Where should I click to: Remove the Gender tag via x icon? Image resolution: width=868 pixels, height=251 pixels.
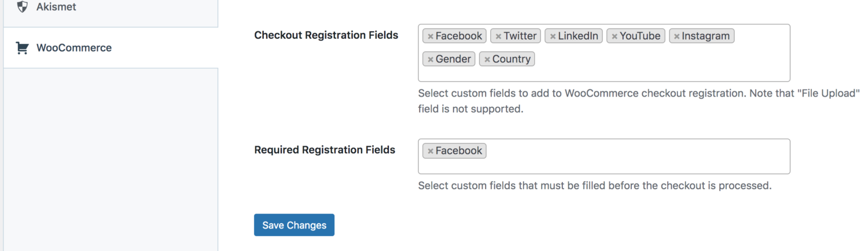[431, 60]
